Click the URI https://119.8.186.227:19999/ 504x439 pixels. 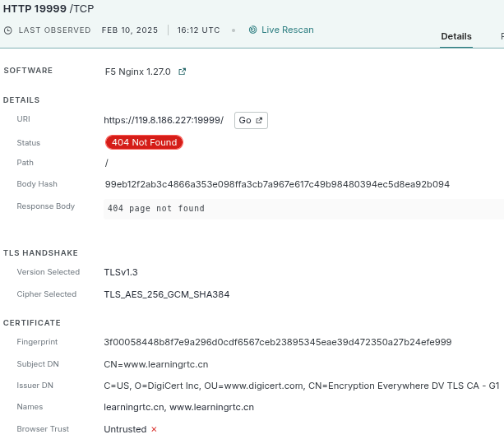pos(164,120)
